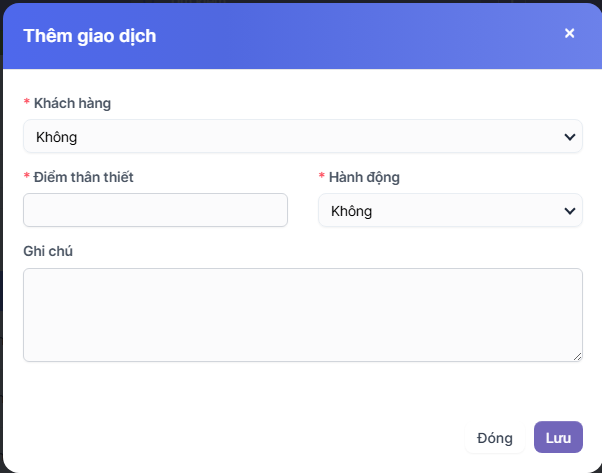Image resolution: width=602 pixels, height=473 pixels.
Task: Select the Không value in Hành động
Action: [x=351, y=211]
